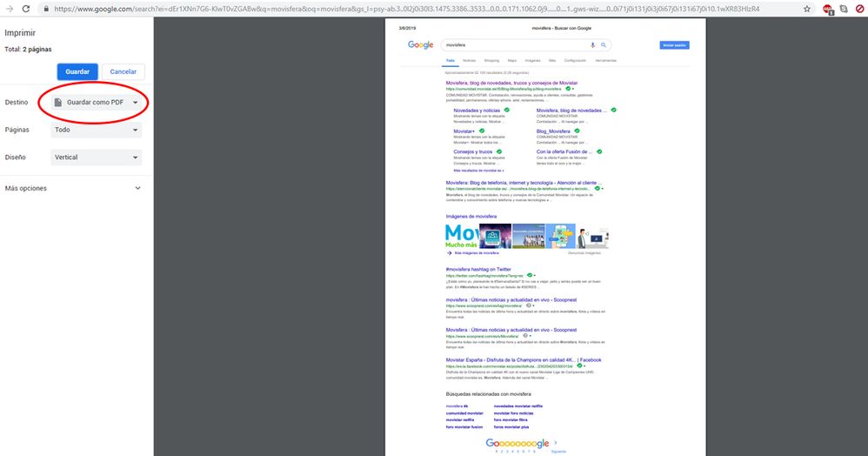Click the address bar URL field
The height and width of the screenshot is (456, 868).
[407, 9]
